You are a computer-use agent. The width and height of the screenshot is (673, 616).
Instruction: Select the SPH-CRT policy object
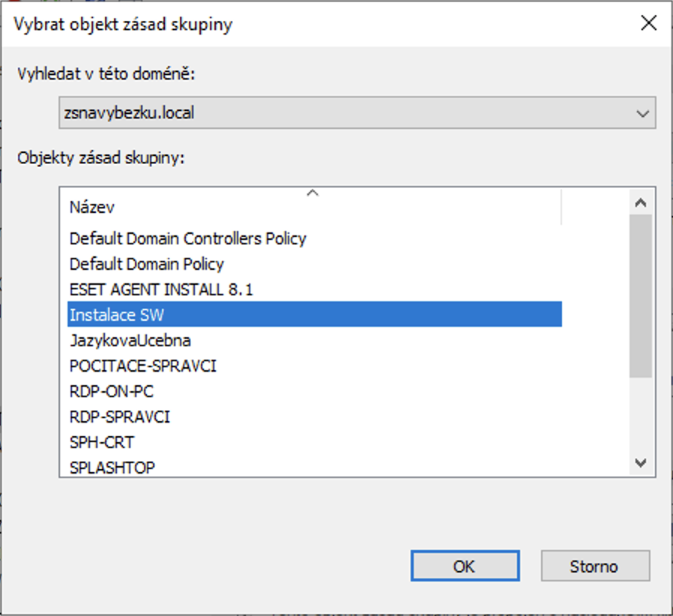tap(102, 442)
